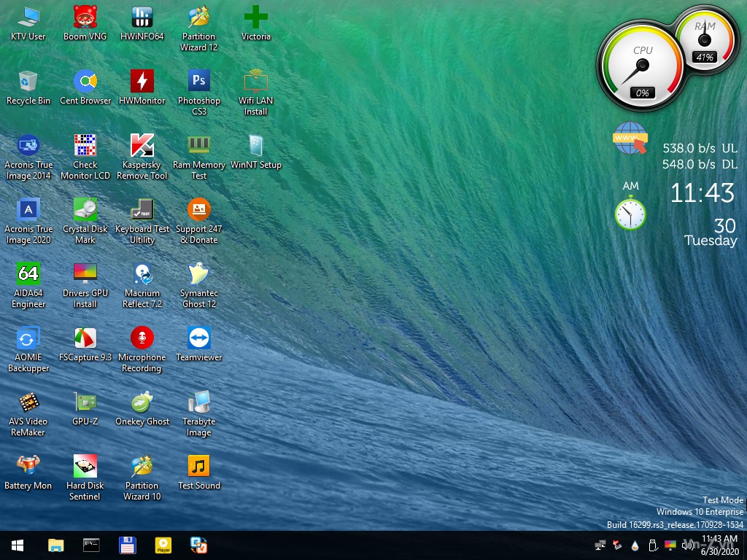Click the Windows Start button
747x560 pixels.
click(18, 545)
